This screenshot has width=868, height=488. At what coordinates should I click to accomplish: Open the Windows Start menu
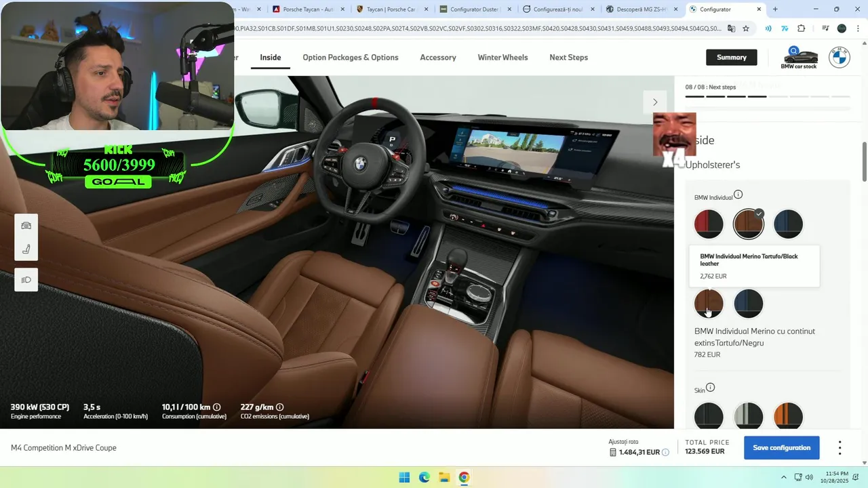coord(404,477)
